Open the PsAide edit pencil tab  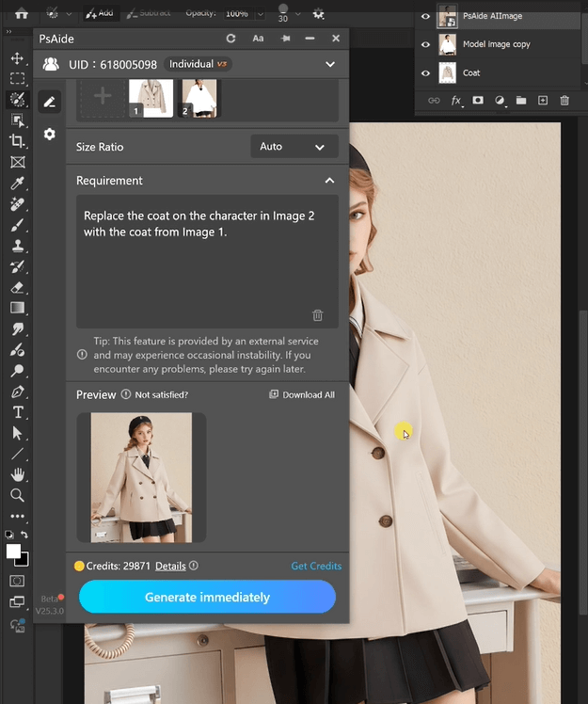pos(49,102)
